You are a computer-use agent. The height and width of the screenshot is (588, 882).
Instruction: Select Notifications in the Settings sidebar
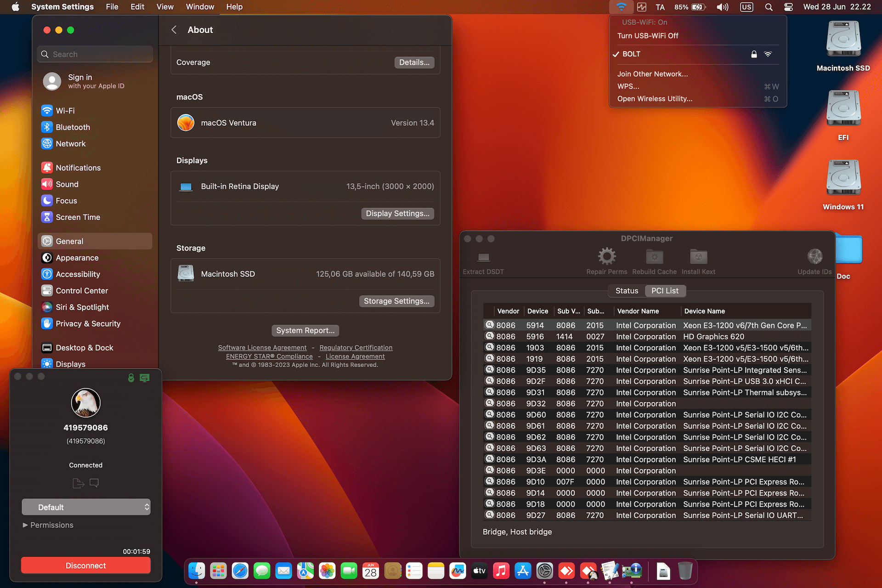coord(95,168)
